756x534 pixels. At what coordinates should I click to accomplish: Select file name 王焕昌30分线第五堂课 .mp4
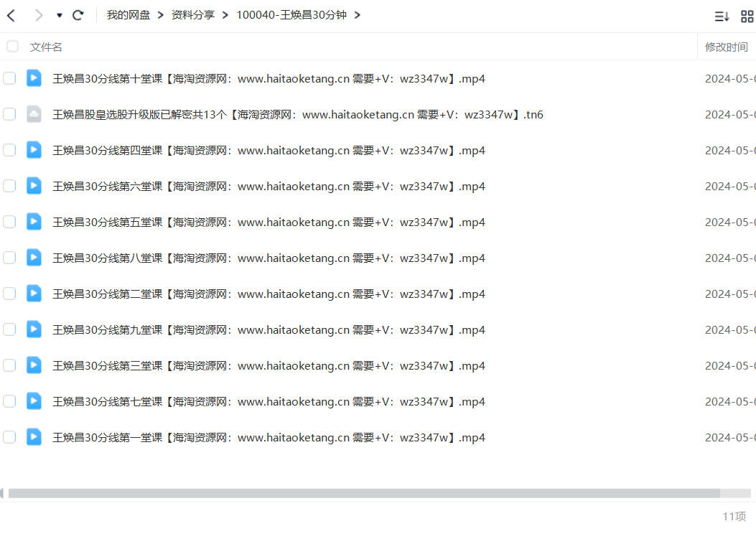coord(269,222)
